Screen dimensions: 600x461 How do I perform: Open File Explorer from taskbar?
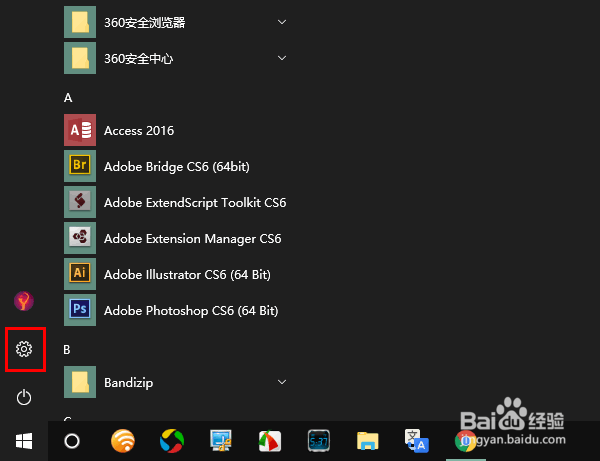(x=368, y=441)
